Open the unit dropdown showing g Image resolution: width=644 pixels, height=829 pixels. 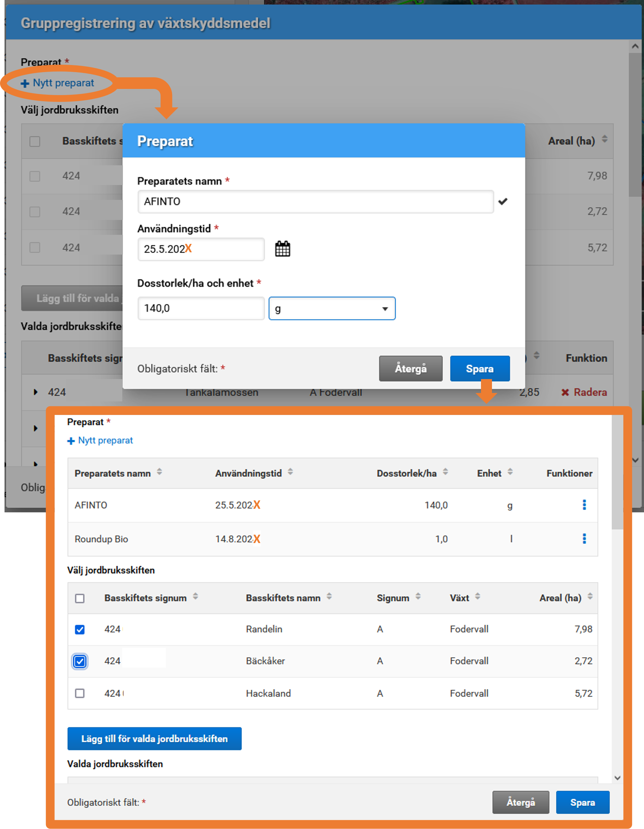[332, 309]
